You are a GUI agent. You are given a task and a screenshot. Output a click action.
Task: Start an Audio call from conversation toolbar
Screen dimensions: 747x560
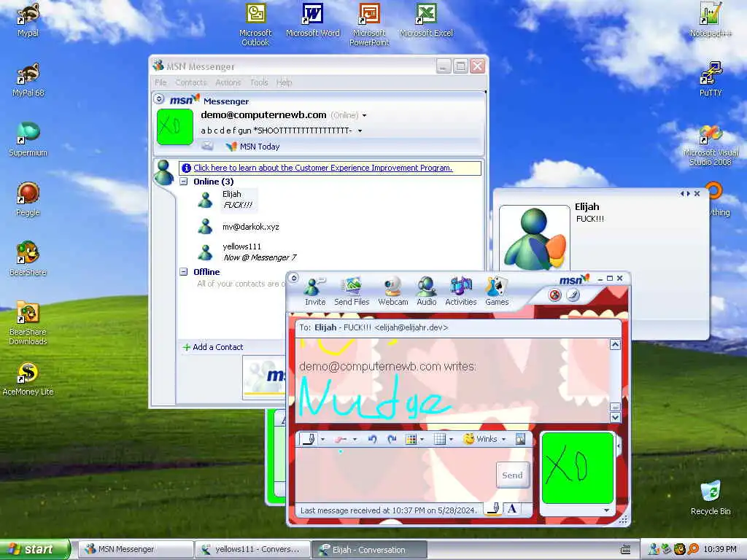pyautogui.click(x=426, y=291)
